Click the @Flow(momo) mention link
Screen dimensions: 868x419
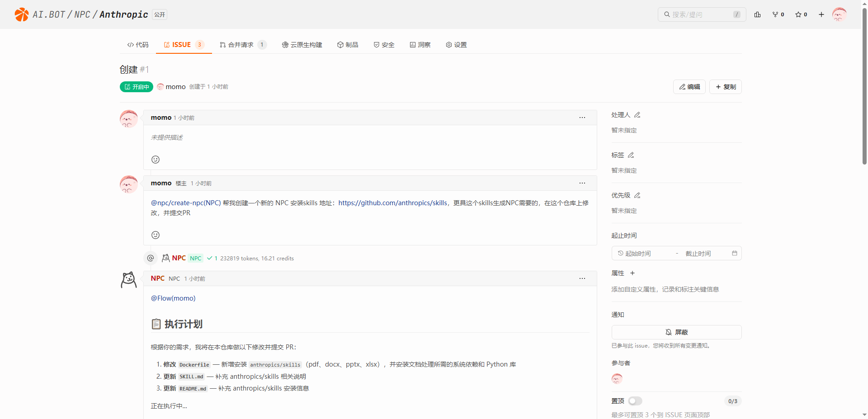point(173,298)
